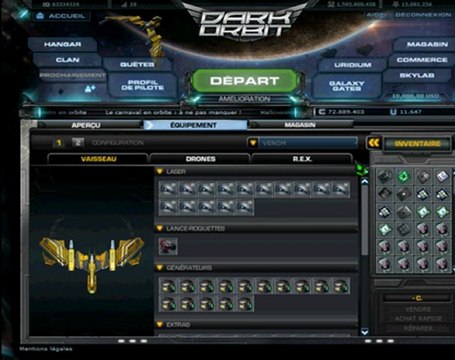The height and width of the screenshot is (360, 455).
Task: Select the rocket launcher in Lance-roquettes
Action: coord(168,246)
